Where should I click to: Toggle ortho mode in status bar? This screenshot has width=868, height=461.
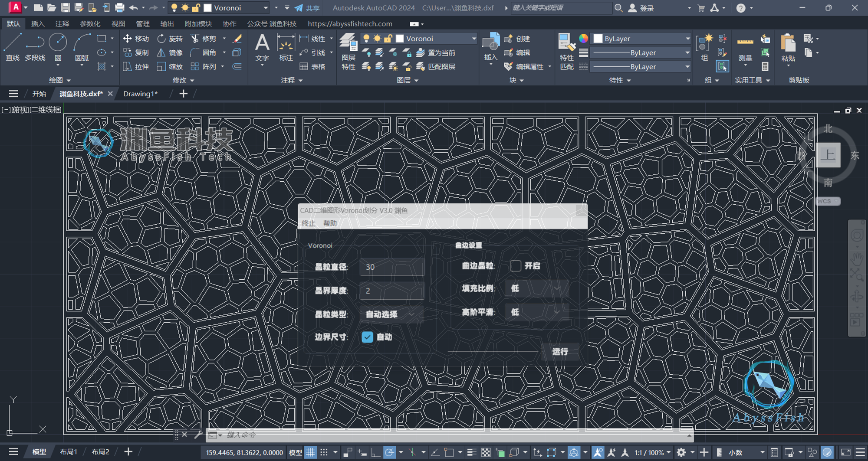376,452
